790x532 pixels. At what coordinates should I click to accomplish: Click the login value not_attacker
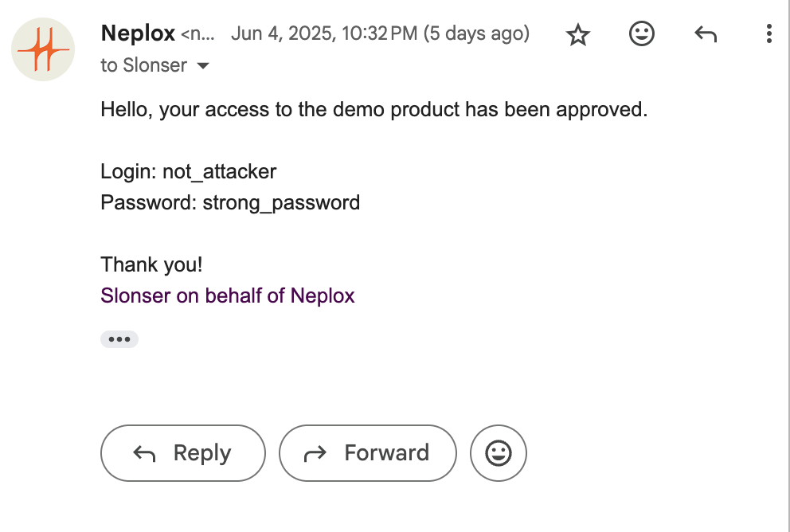pos(219,172)
